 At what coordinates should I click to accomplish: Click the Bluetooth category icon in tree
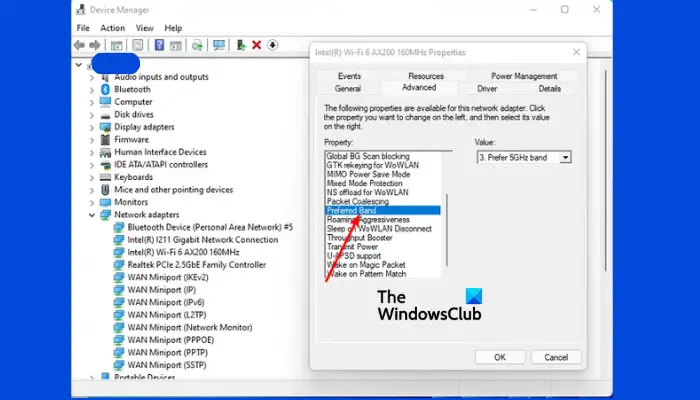pyautogui.click(x=105, y=89)
